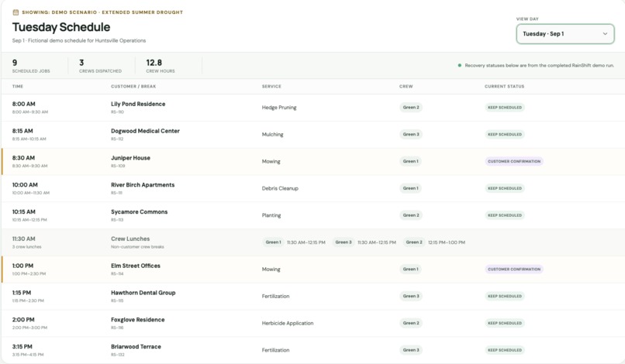Click the Green 2 crew chip for Lily Pond
Image resolution: width=625 pixels, height=364 pixels.
coord(410,108)
